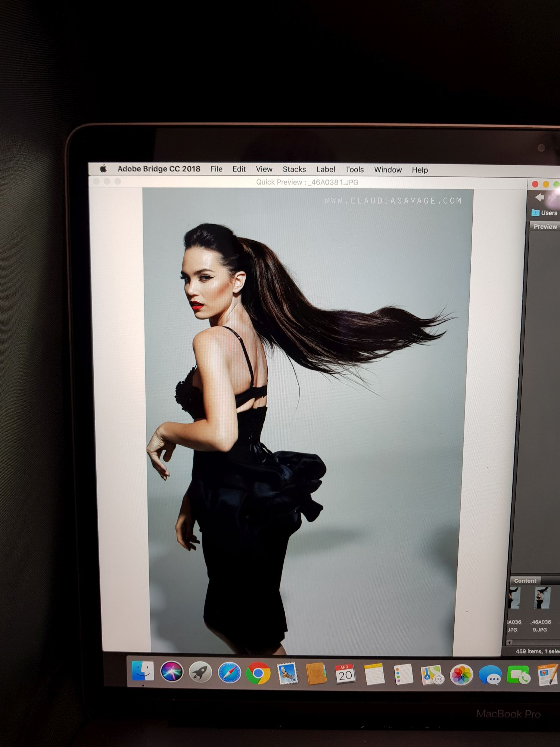
Task: Open Notes from the Dock
Action: tap(374, 675)
